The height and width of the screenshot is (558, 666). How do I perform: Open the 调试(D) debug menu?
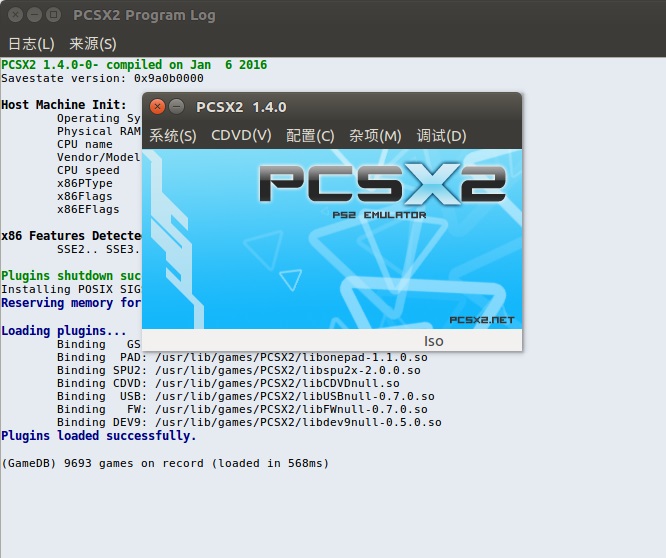click(441, 136)
